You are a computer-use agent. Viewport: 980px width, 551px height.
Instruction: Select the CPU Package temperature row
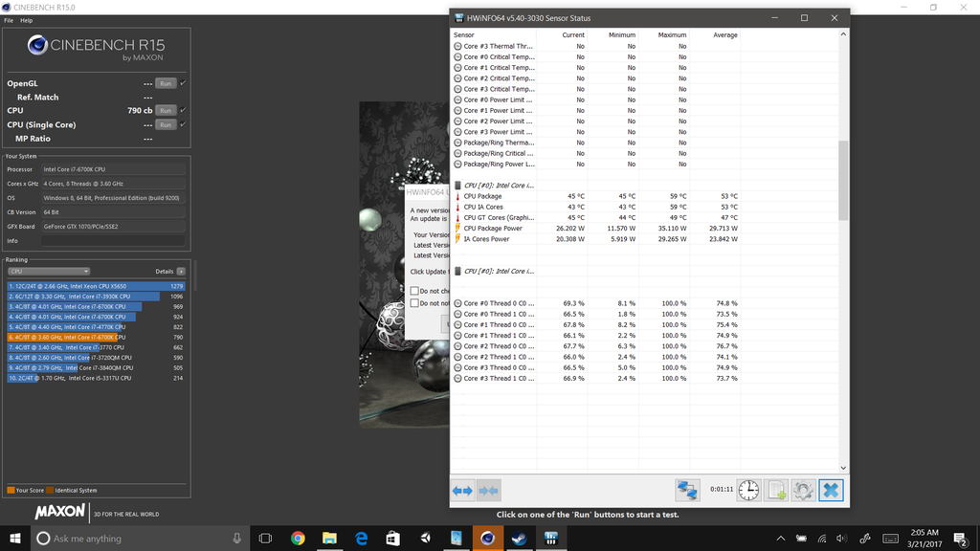pyautogui.click(x=595, y=196)
